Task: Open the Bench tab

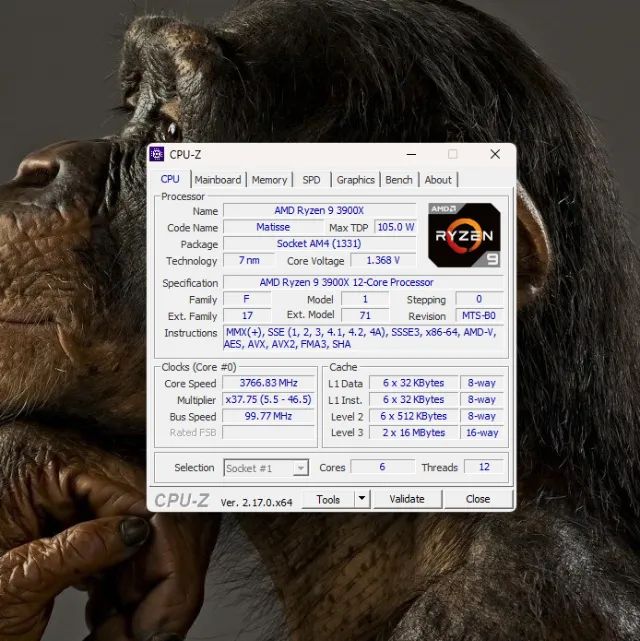Action: coord(399,180)
